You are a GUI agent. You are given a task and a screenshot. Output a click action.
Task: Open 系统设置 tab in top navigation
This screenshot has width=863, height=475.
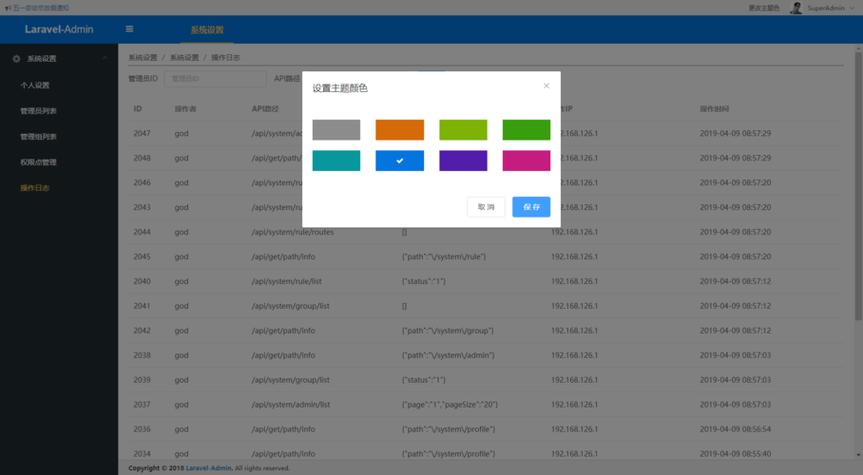pos(207,30)
